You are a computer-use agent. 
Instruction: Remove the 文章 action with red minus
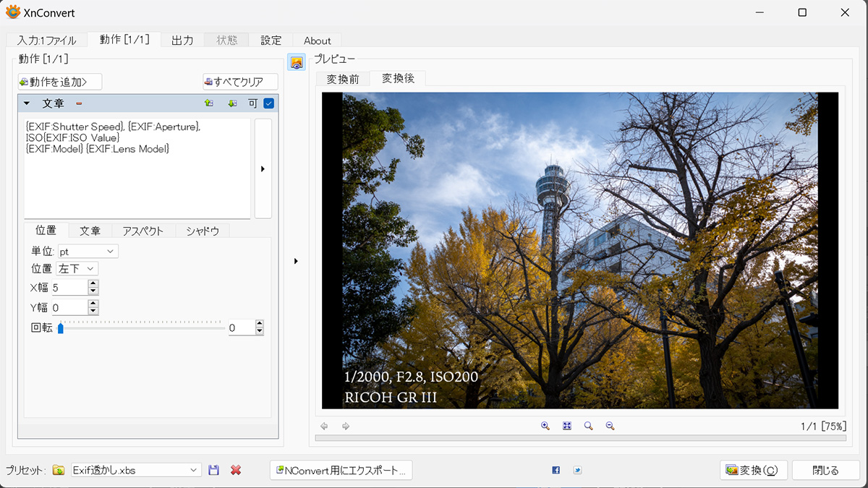[x=79, y=103]
